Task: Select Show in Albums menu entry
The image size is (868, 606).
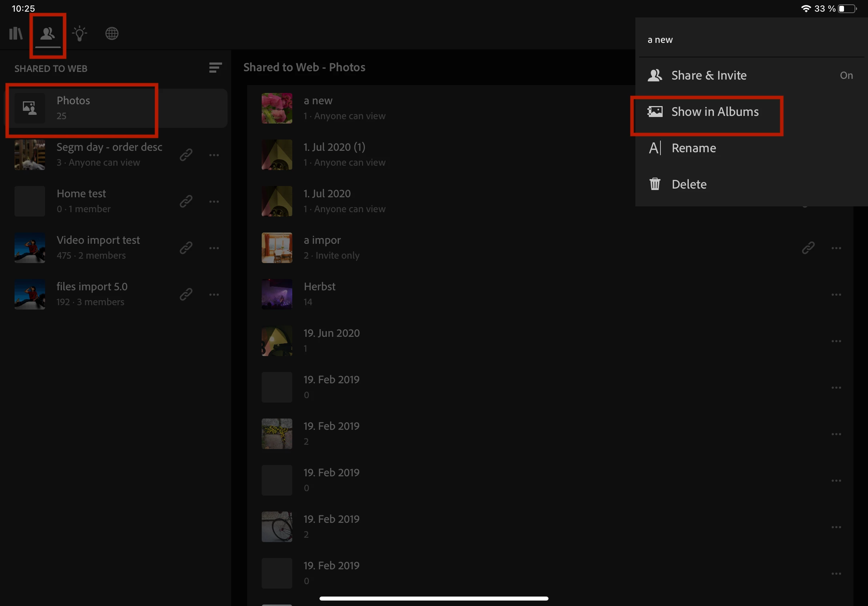Action: [715, 112]
